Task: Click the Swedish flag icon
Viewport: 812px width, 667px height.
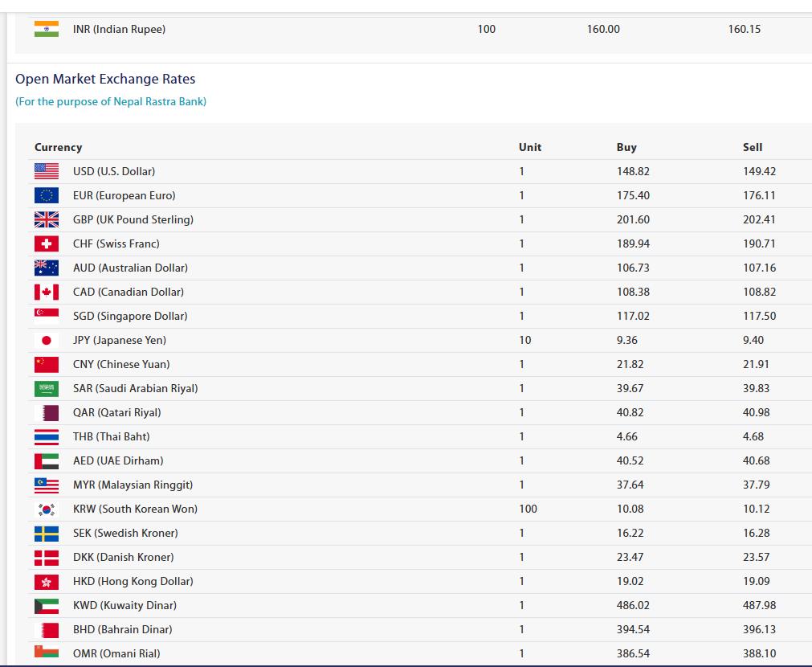Action: pyautogui.click(x=47, y=533)
